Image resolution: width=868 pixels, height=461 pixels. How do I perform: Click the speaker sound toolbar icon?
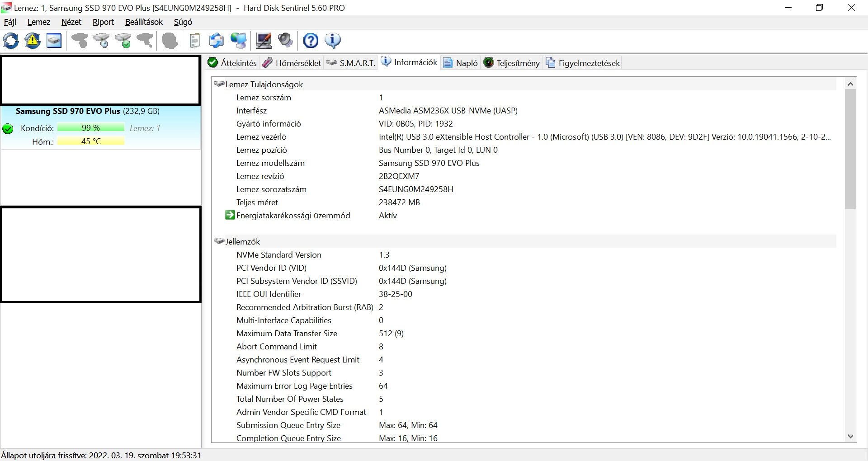tap(286, 41)
